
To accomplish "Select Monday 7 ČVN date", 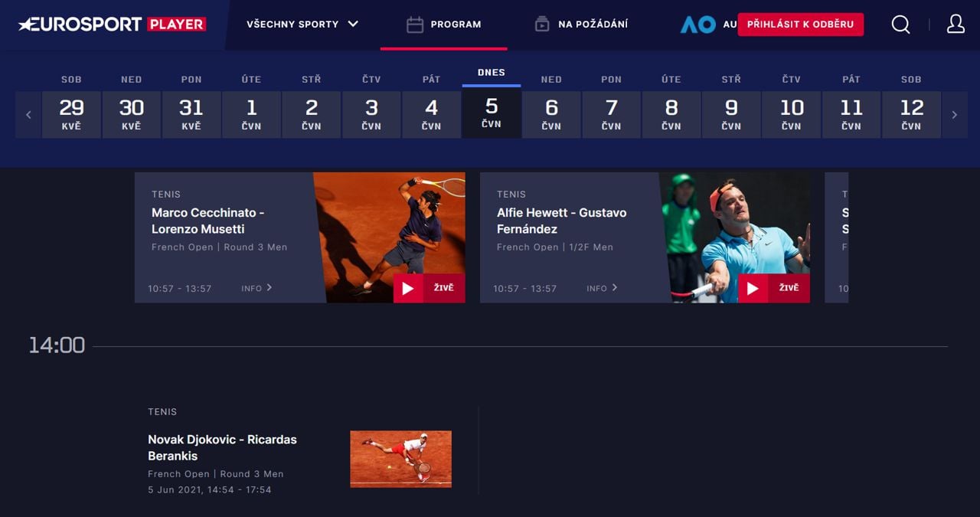I will click(611, 114).
